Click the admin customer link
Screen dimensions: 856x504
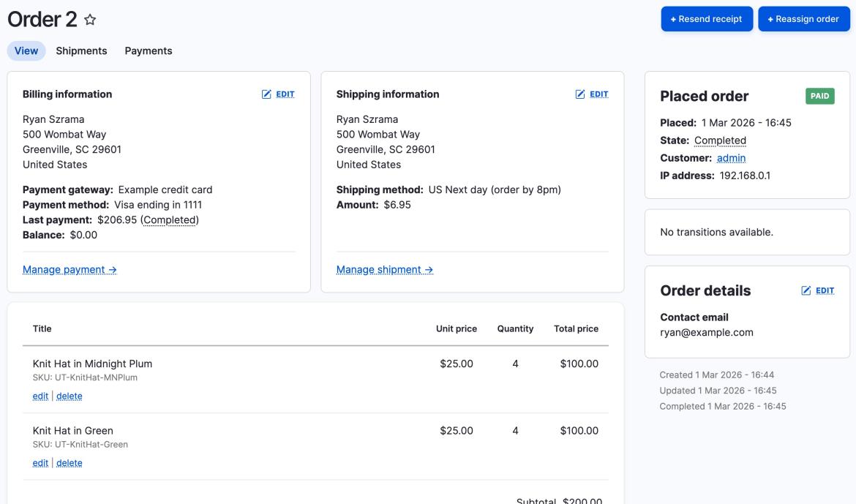tap(731, 158)
